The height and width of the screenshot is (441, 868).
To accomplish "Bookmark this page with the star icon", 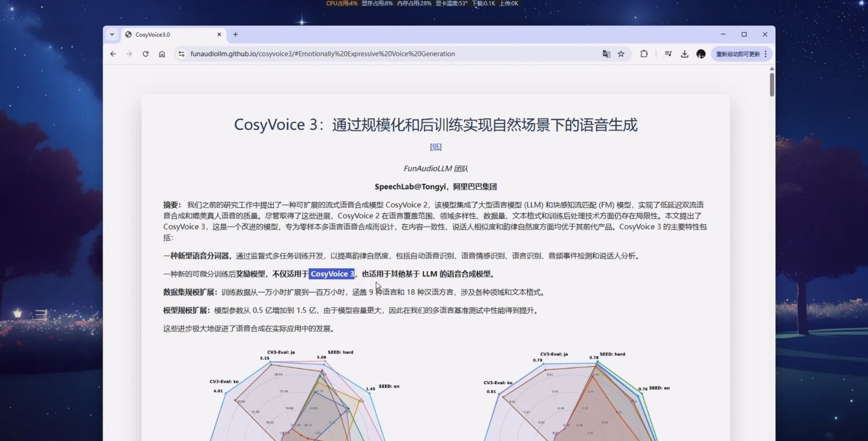I will [x=621, y=54].
